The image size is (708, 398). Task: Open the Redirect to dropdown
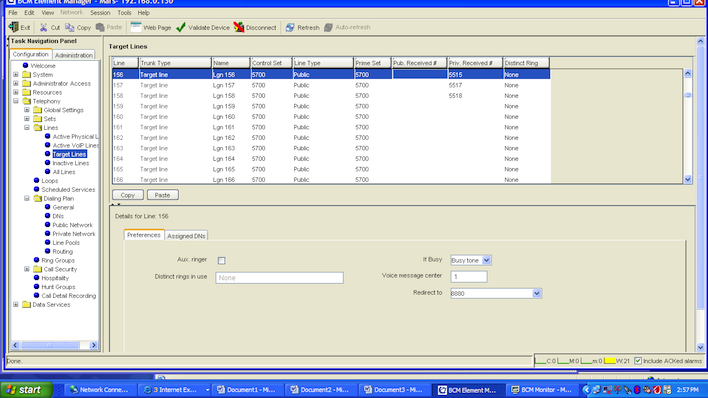[x=536, y=293]
